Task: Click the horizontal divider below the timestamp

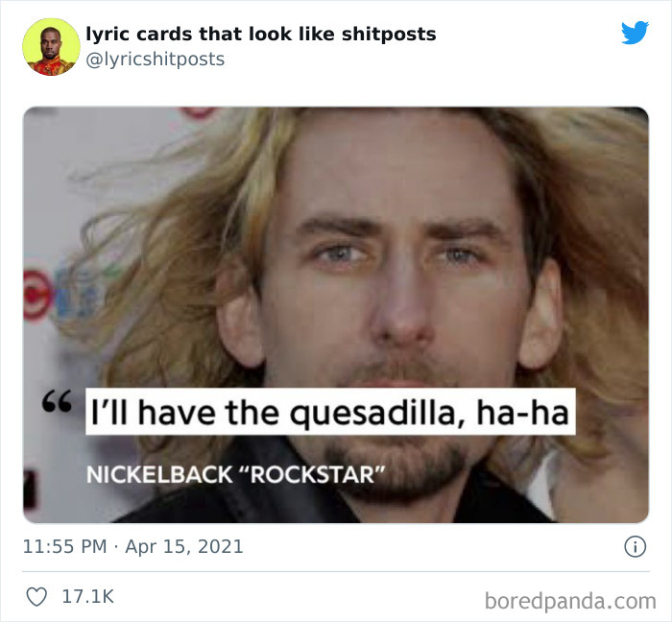Action: coord(336,571)
